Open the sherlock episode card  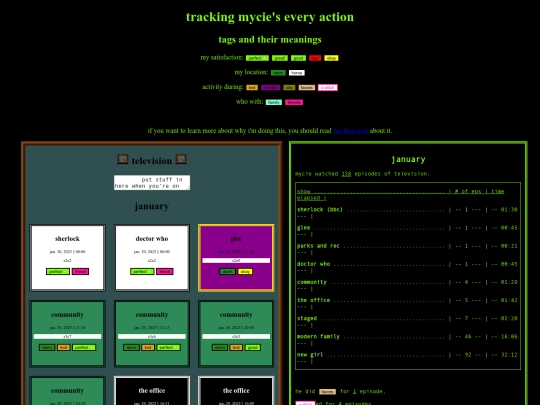[68, 258]
